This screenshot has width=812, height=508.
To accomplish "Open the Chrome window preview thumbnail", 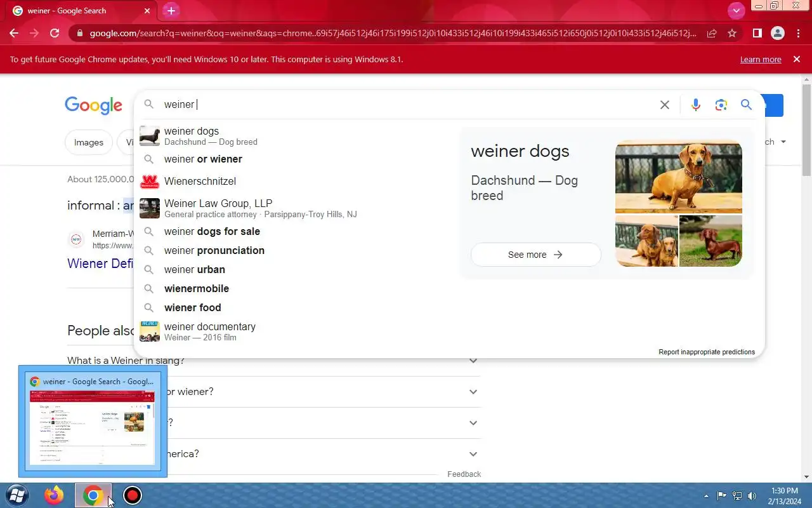I will [93, 421].
